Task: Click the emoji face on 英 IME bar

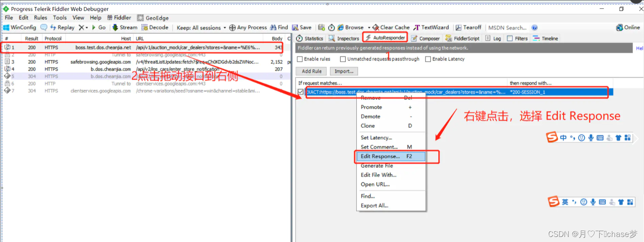Action: 584,202
